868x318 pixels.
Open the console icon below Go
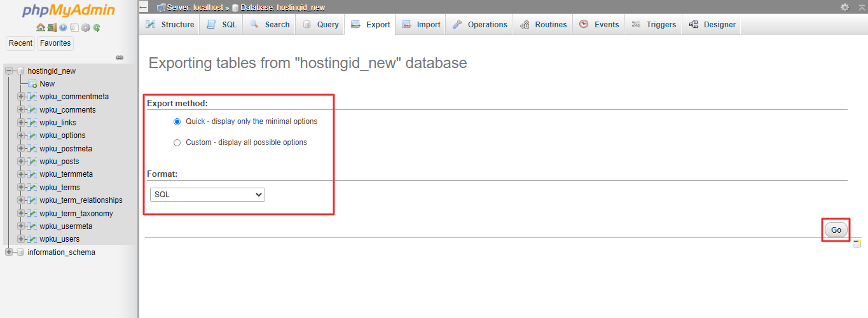tap(857, 244)
